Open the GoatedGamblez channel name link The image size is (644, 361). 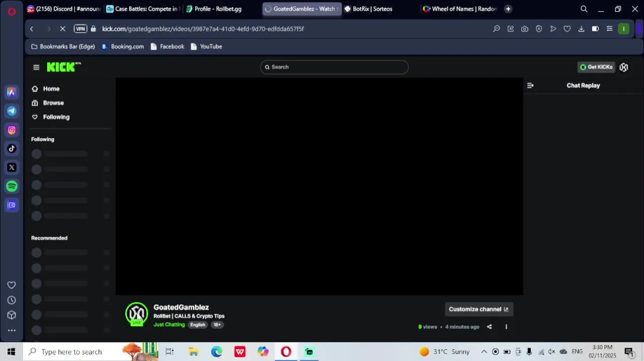[x=181, y=307]
